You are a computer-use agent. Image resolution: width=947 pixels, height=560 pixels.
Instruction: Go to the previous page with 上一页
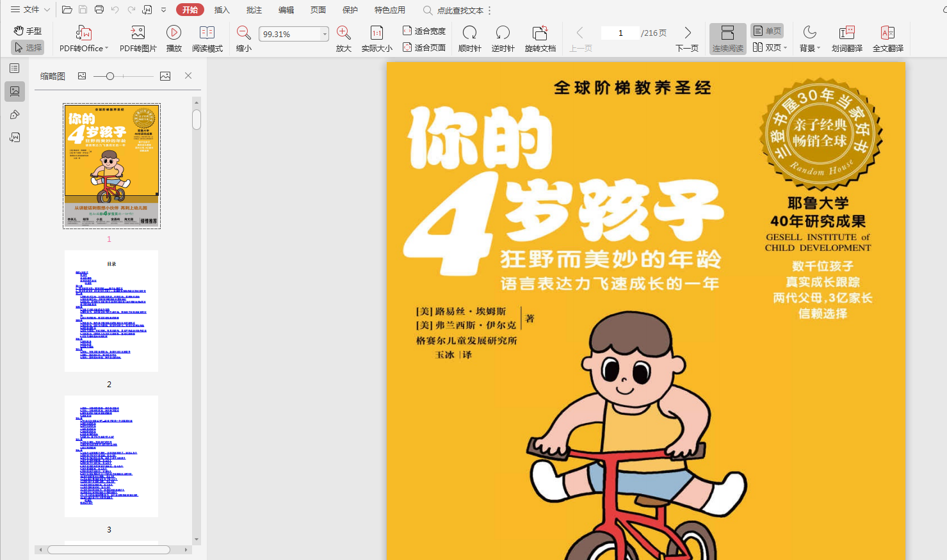pos(580,39)
